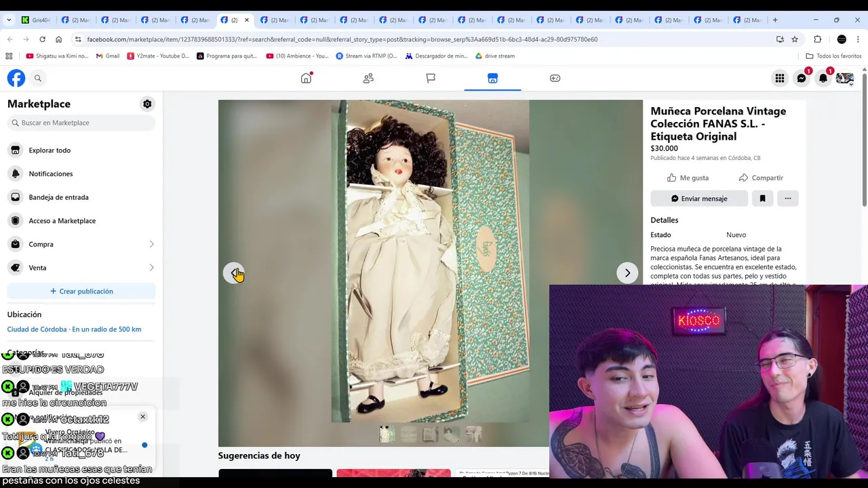Open the notifications bell icon

tap(823, 78)
